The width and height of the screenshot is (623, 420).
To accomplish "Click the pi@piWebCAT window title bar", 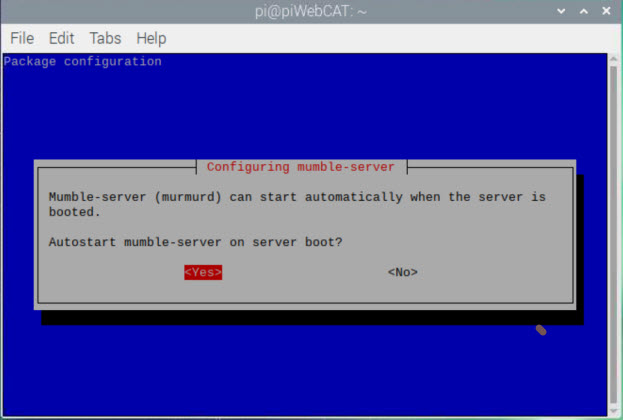I will pyautogui.click(x=311, y=11).
